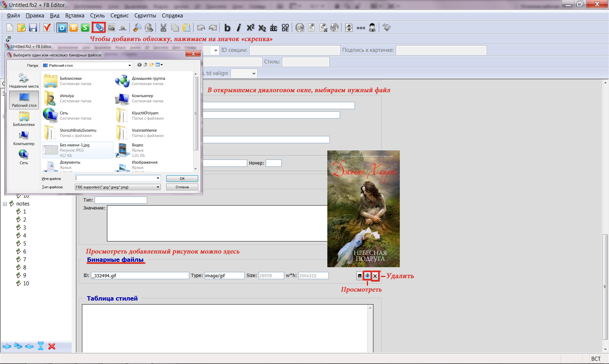Cut selection with scissors icon
Image resolution: width=609 pixels, height=364 pixels.
point(163,28)
